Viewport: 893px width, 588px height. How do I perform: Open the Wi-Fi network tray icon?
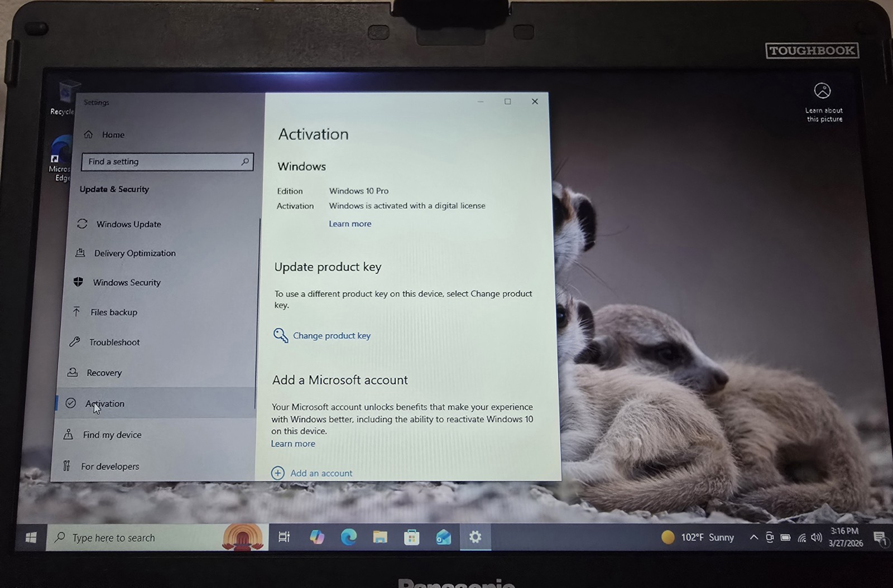(x=801, y=538)
